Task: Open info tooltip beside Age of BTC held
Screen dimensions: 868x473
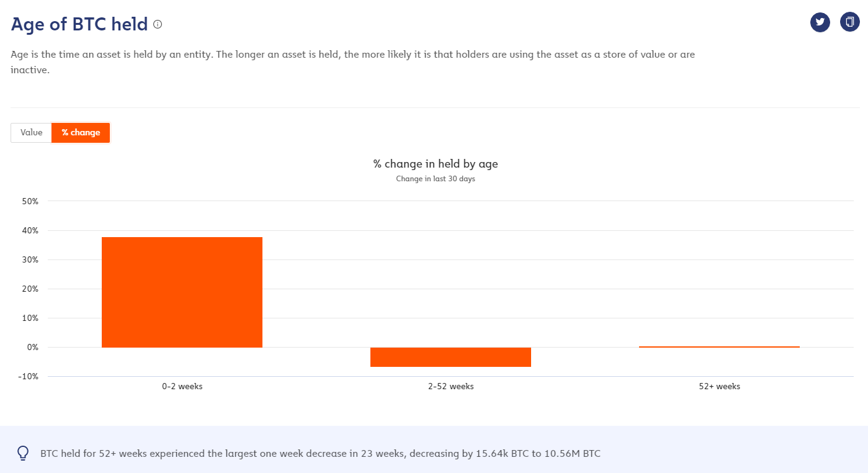Action: click(x=158, y=24)
